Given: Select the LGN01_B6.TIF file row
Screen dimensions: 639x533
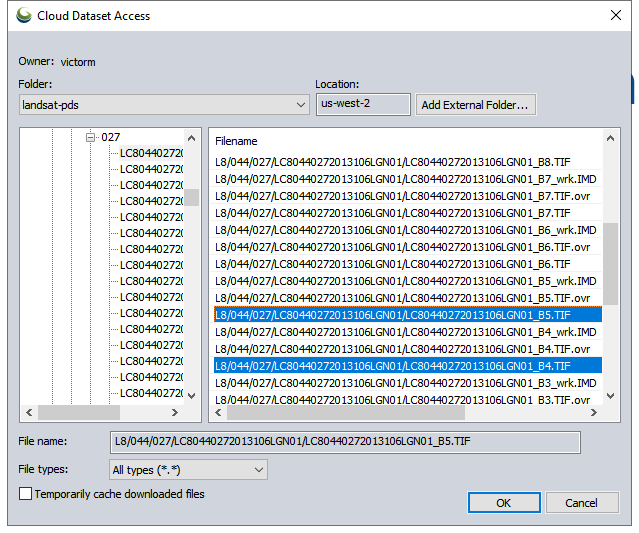Looking at the screenshot, I should [393, 264].
